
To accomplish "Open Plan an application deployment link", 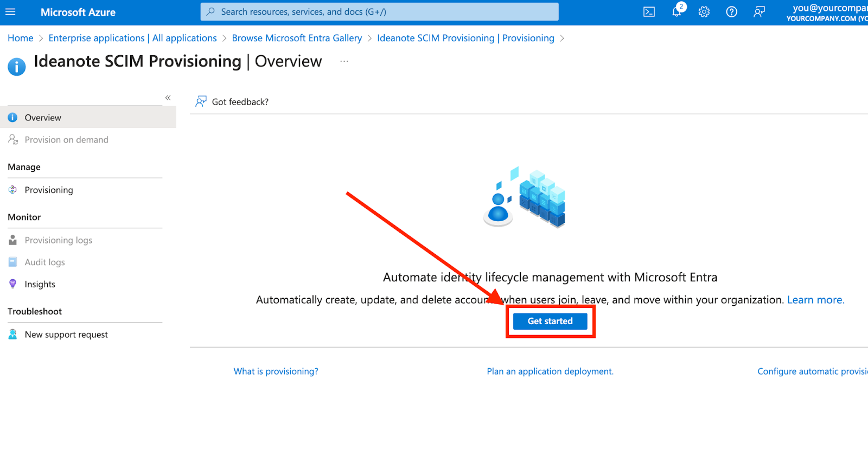I will click(x=550, y=371).
